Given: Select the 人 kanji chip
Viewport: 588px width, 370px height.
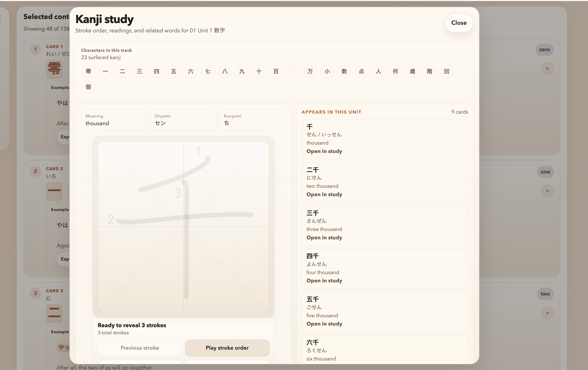Looking at the screenshot, I should pyautogui.click(x=379, y=71).
